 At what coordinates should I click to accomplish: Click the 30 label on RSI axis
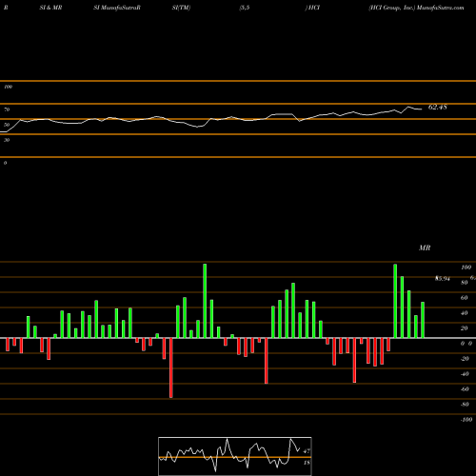[7, 140]
